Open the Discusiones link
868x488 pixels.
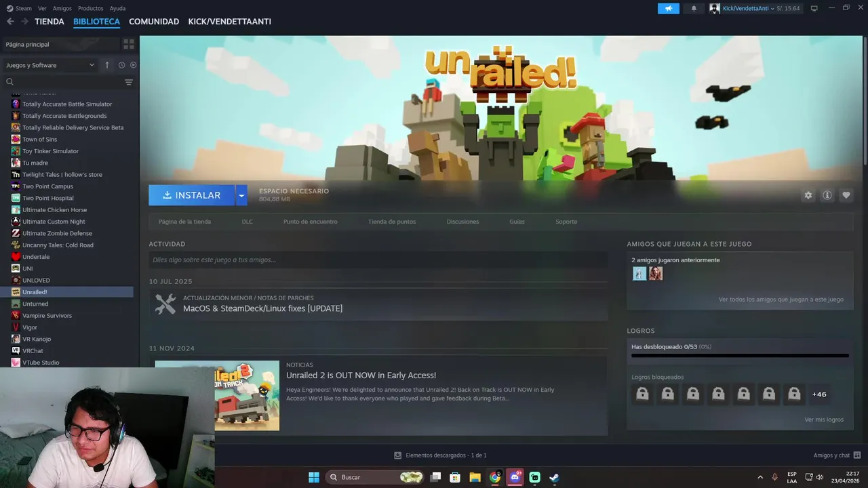(x=462, y=222)
